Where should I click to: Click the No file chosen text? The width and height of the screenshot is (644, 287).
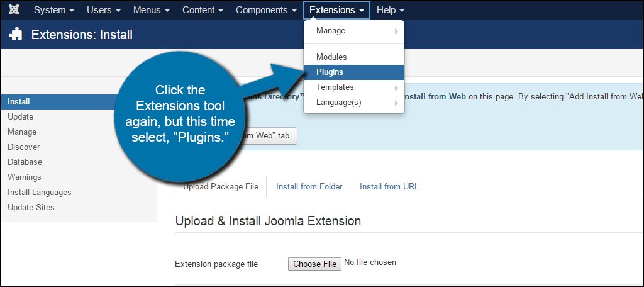(x=370, y=262)
